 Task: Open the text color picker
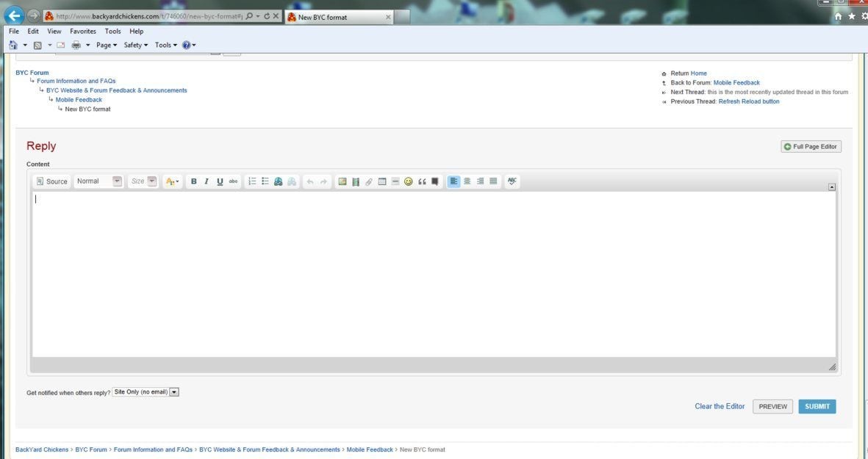(x=173, y=181)
